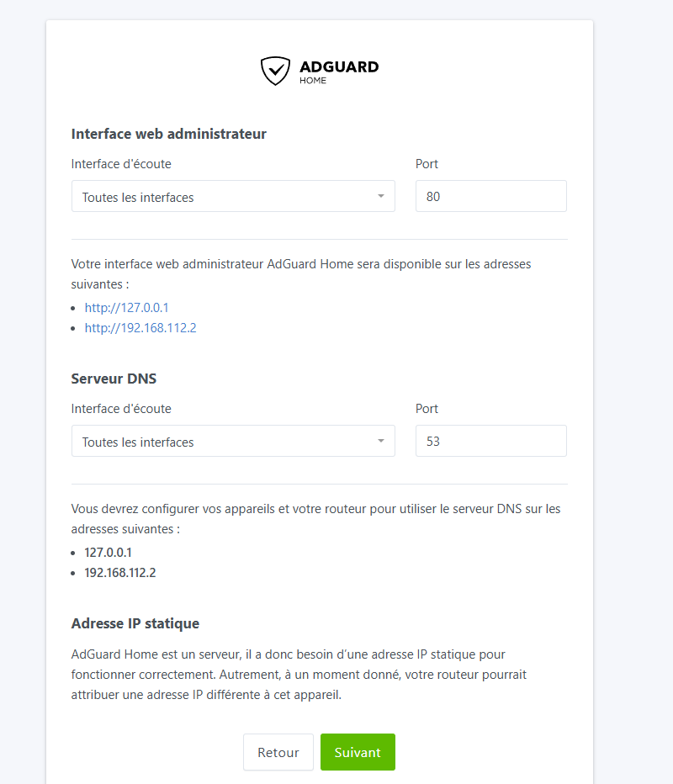Click the Port label above the 80 field
Viewport: 673px width, 784px height.
[x=427, y=164]
